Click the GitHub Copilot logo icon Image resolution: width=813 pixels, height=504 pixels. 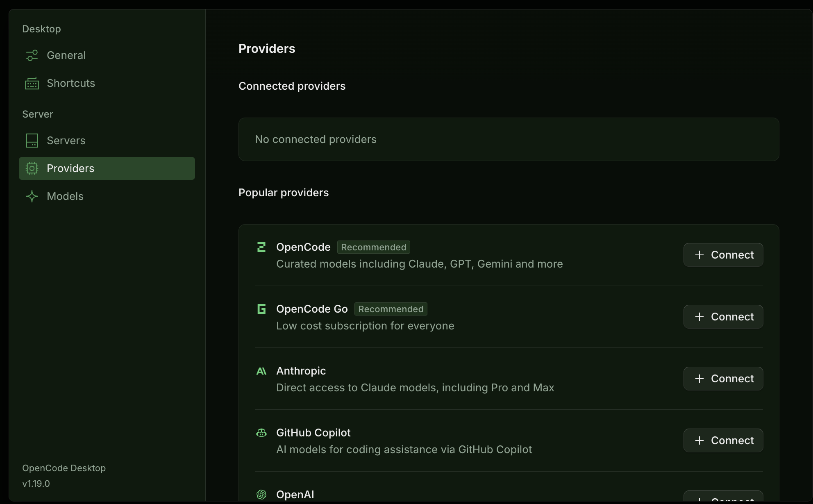[261, 433]
